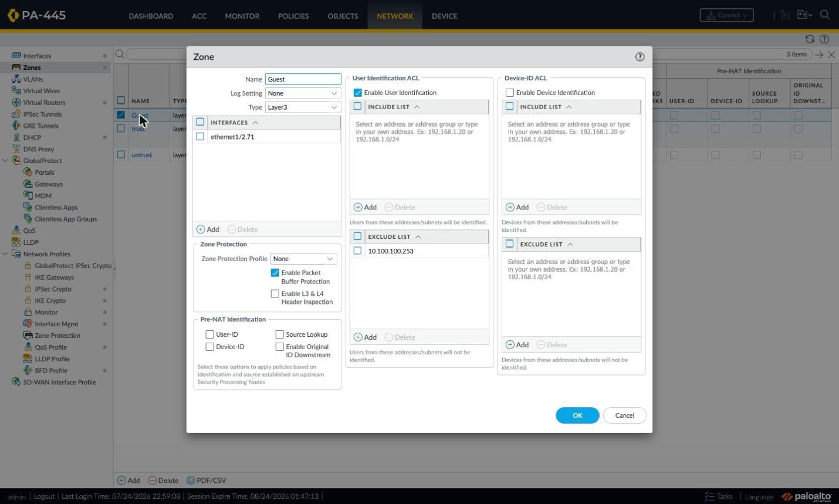Screen dimensions: 839x504
Task: Add address to User-ID Include List
Action: click(365, 207)
